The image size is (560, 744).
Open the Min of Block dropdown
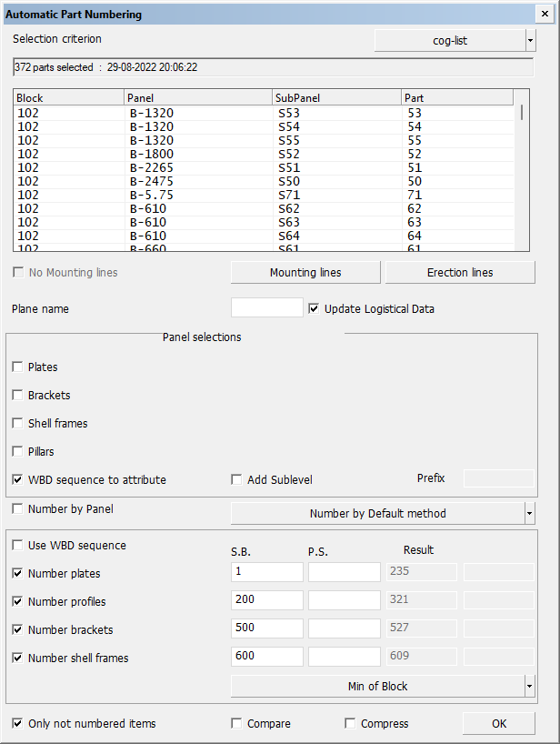[530, 686]
